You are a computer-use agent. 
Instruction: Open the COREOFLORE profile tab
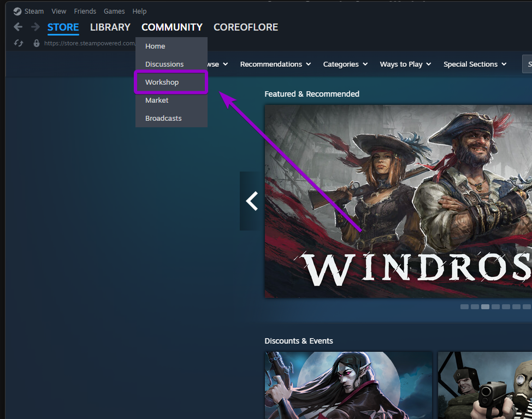(246, 27)
